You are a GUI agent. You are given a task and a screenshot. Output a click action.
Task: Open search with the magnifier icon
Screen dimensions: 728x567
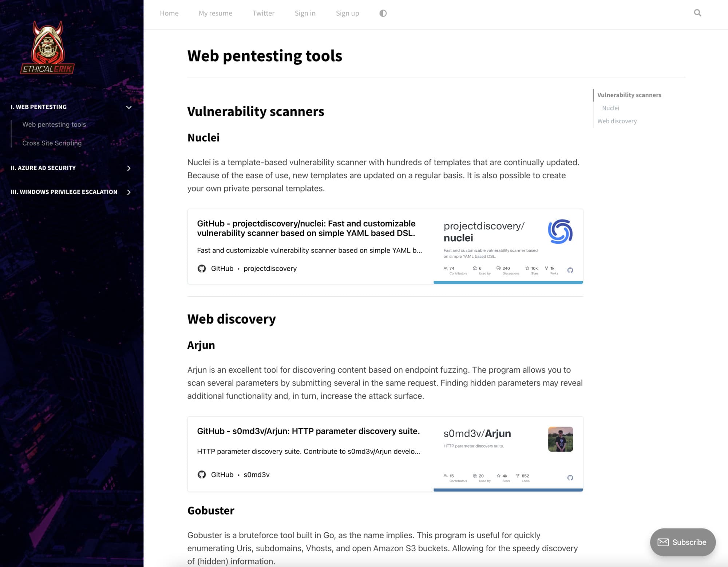point(697,13)
